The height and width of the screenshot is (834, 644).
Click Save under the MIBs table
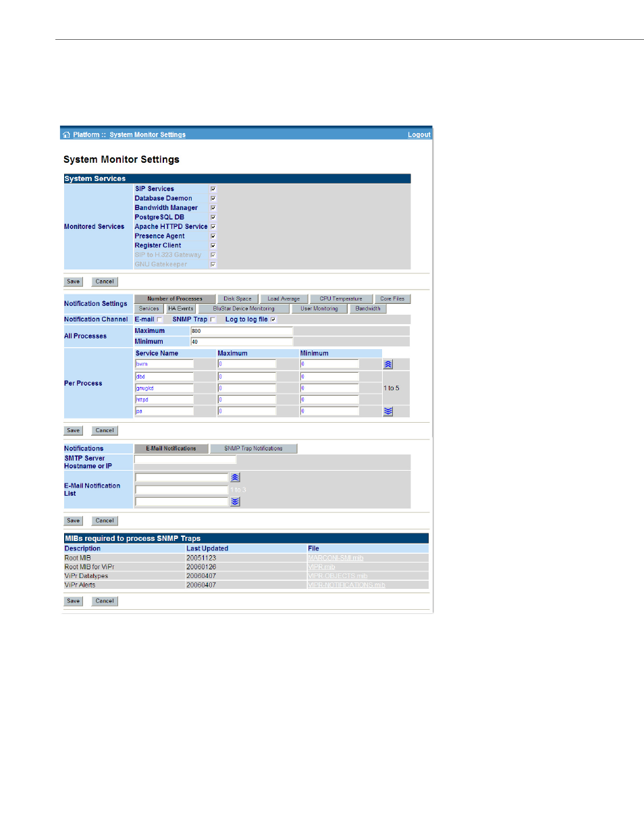coord(74,601)
